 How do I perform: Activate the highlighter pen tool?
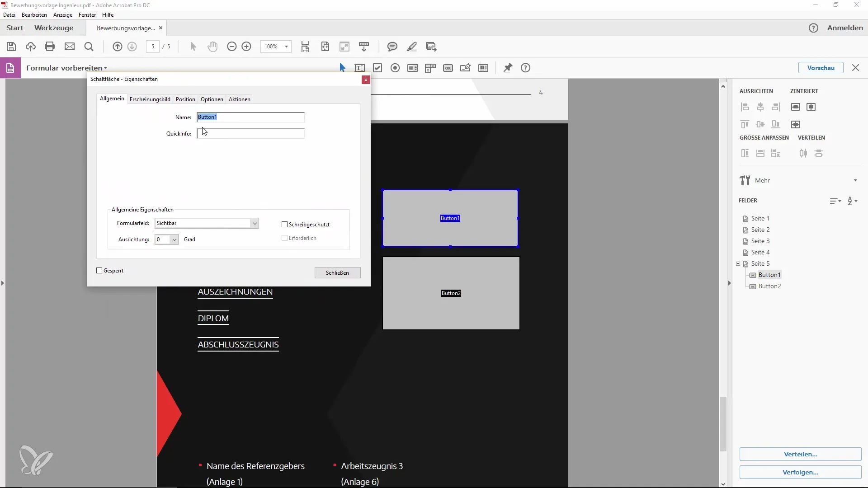coord(412,47)
